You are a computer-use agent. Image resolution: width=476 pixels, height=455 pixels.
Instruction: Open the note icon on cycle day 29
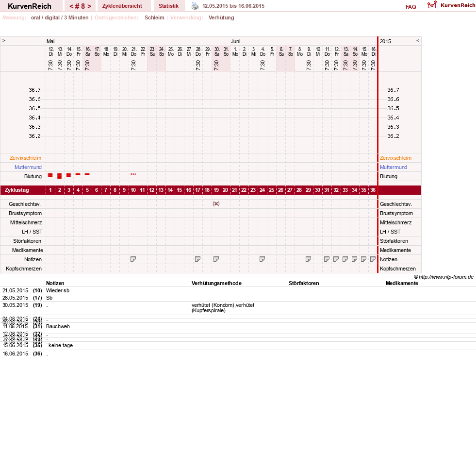pos(309,259)
